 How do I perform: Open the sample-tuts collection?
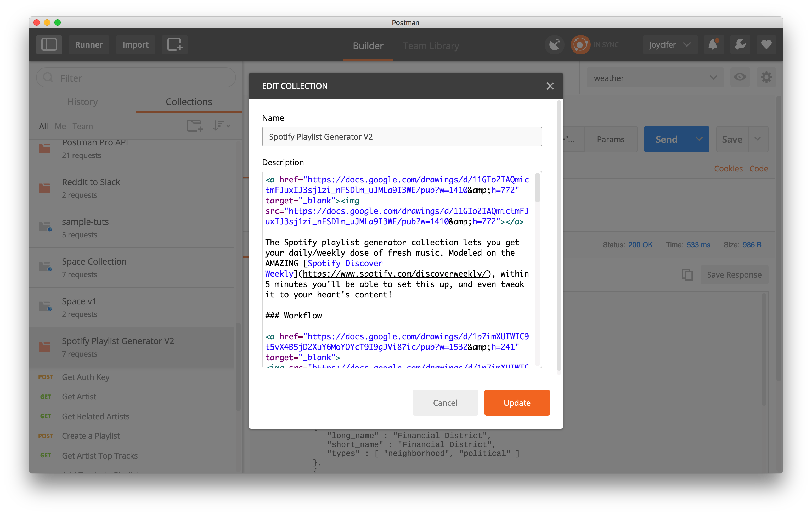click(x=132, y=228)
